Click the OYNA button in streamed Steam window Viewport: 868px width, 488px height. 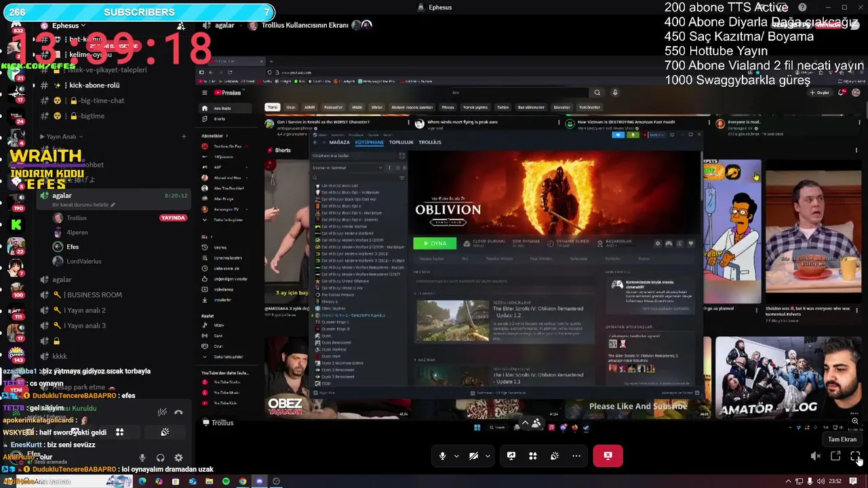point(435,243)
